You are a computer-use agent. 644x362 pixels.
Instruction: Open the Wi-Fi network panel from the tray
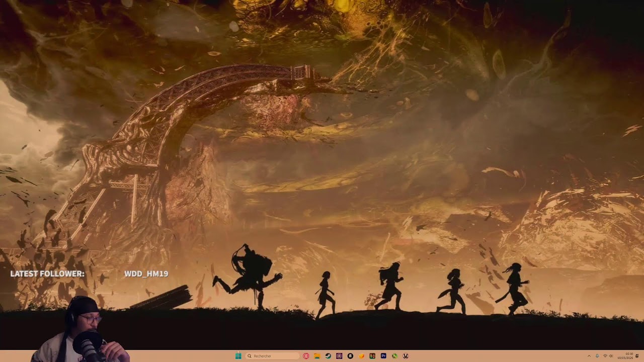(605, 356)
